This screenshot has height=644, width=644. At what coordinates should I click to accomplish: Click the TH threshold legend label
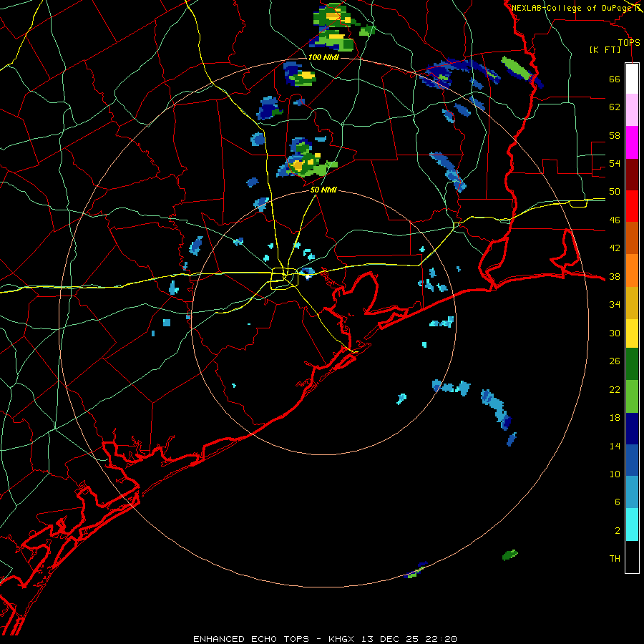tap(615, 559)
